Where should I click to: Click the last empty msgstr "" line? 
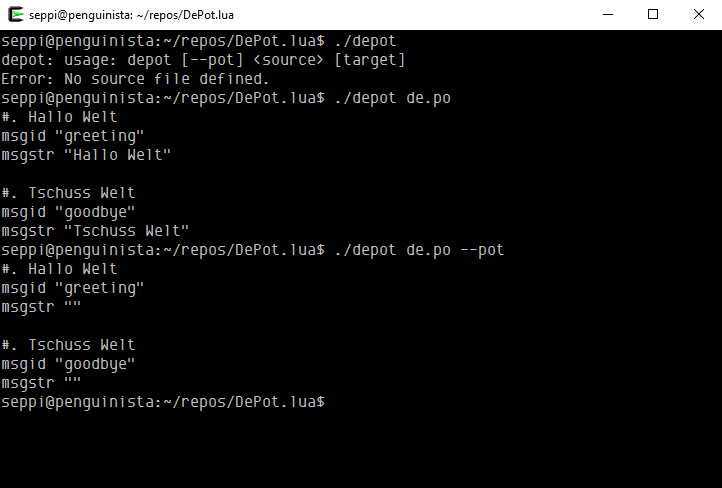coord(41,383)
